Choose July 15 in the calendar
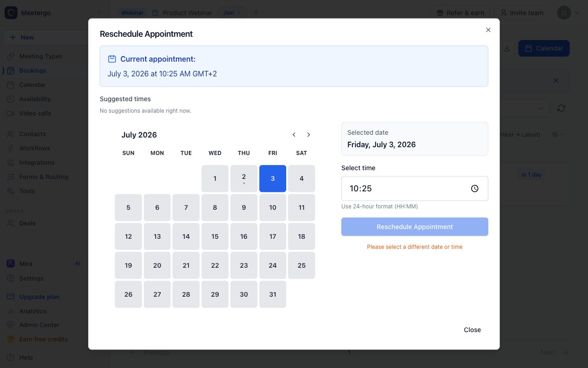The height and width of the screenshot is (368, 588). pos(215,236)
